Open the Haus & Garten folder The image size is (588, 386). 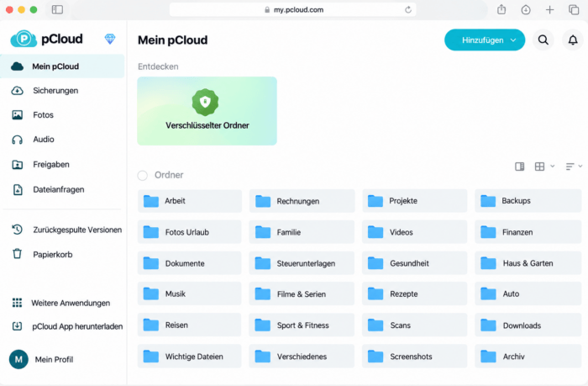coord(528,263)
